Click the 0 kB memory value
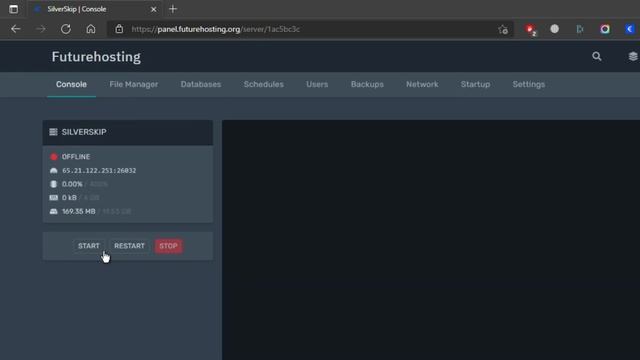Viewport: 640px width, 360px height. tap(69, 198)
